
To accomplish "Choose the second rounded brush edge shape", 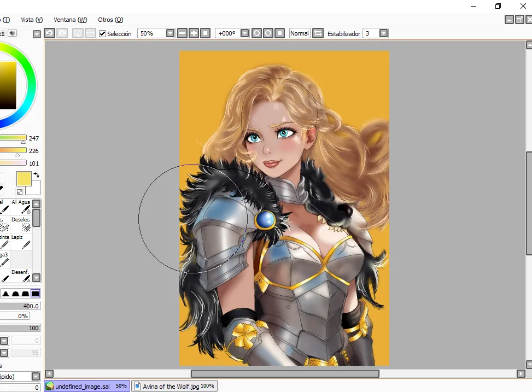I will tap(16, 294).
